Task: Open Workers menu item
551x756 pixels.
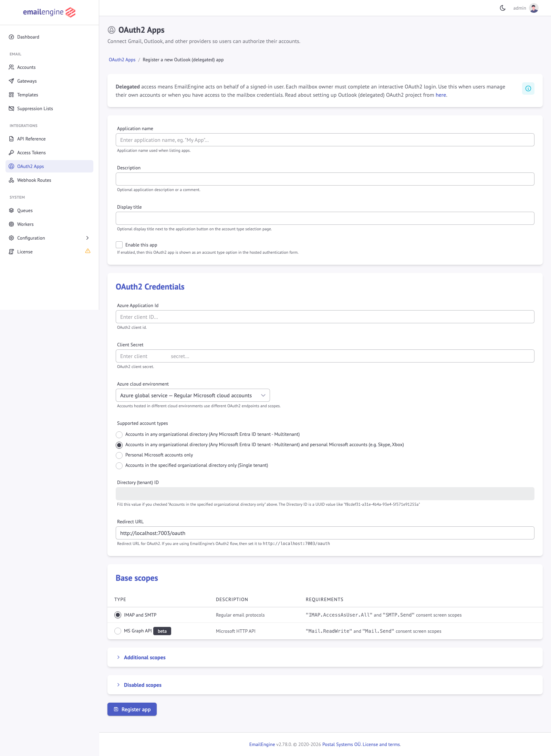Action: click(x=49, y=224)
